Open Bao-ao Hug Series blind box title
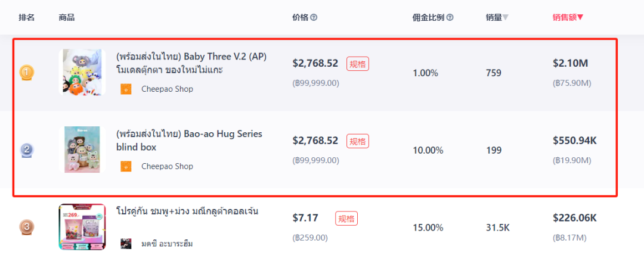This screenshot has height=265, width=644. coord(189,134)
